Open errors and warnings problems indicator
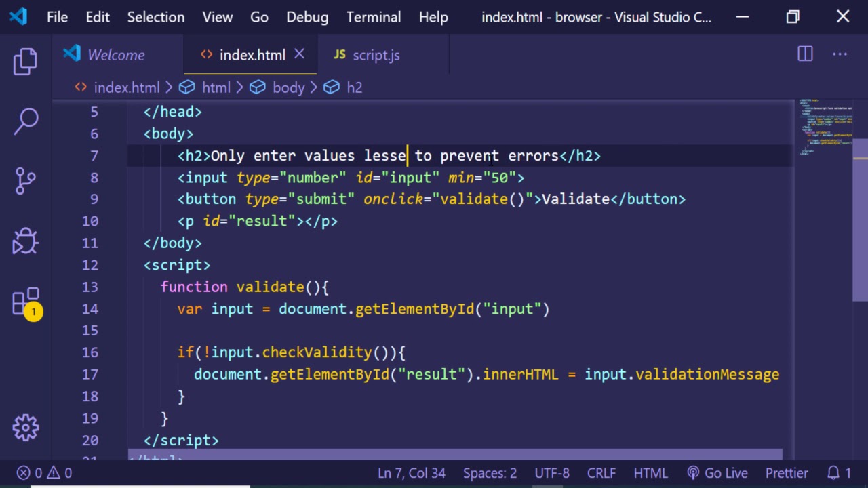The height and width of the screenshot is (488, 868). click(x=45, y=473)
